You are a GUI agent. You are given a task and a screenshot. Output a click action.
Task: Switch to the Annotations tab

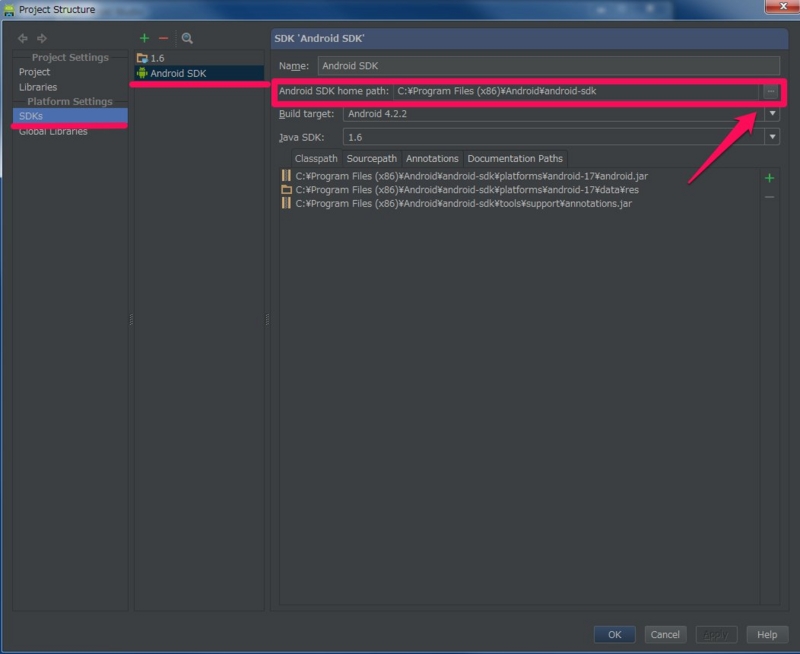432,159
